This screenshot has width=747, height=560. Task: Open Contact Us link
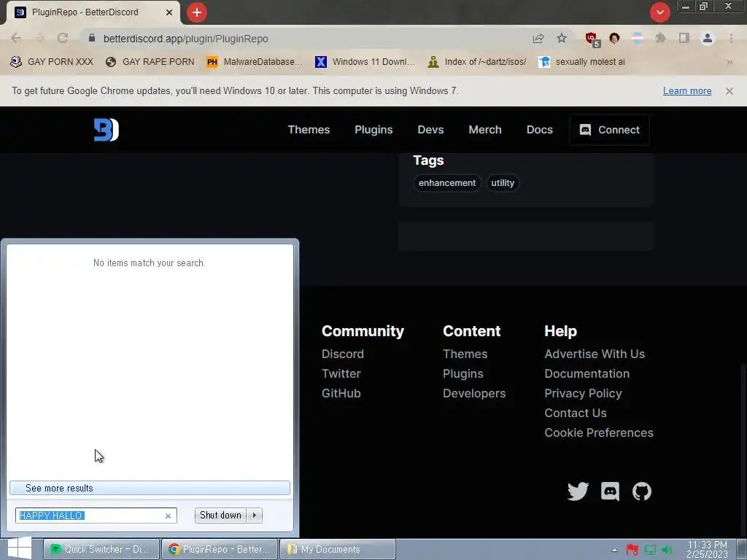[576, 413]
